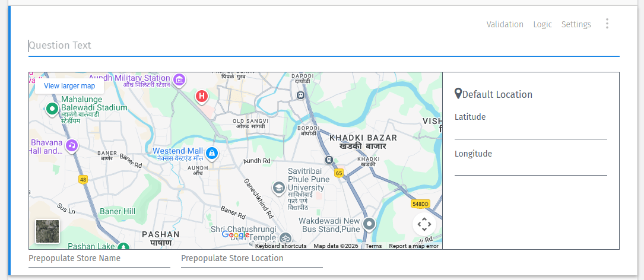Click the Wakdewadi New Bus Stand marker
Image resolution: width=644 pixels, height=280 pixels.
pyautogui.click(x=369, y=224)
